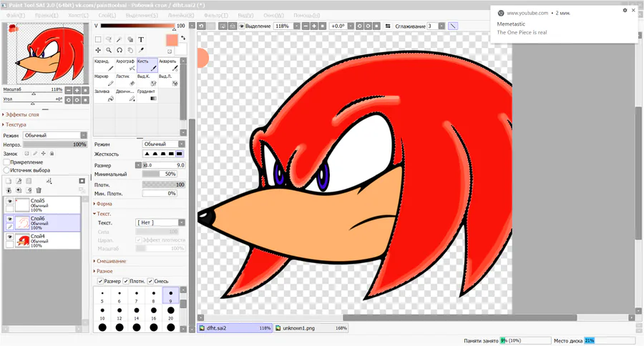The height and width of the screenshot is (346, 644).
Task: Switch to the dfht.sai2 document tab
Action: 235,328
